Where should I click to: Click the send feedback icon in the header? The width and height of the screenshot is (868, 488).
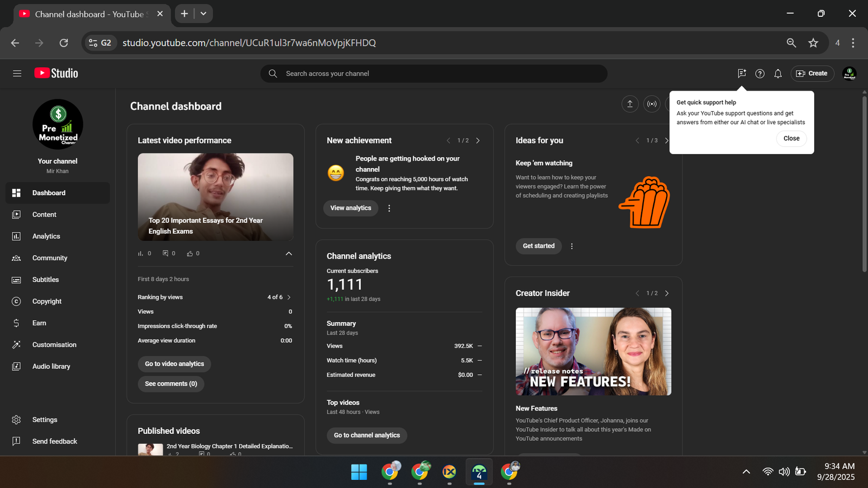[x=742, y=74]
